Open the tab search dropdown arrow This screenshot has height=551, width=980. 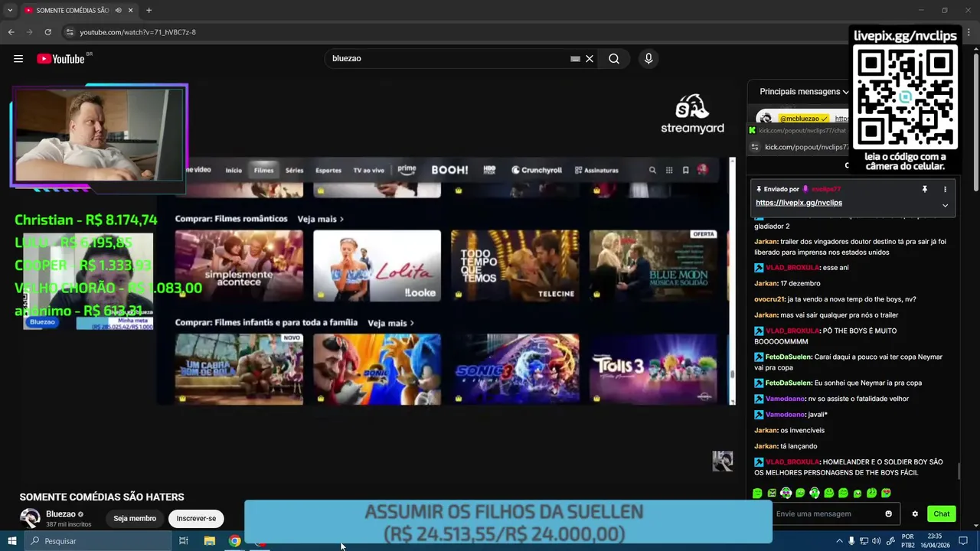[9, 10]
